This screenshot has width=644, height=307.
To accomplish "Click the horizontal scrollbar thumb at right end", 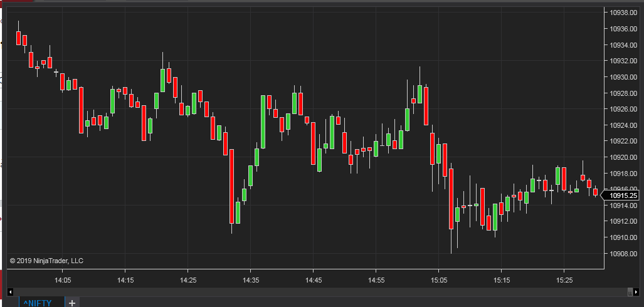I will [630, 292].
